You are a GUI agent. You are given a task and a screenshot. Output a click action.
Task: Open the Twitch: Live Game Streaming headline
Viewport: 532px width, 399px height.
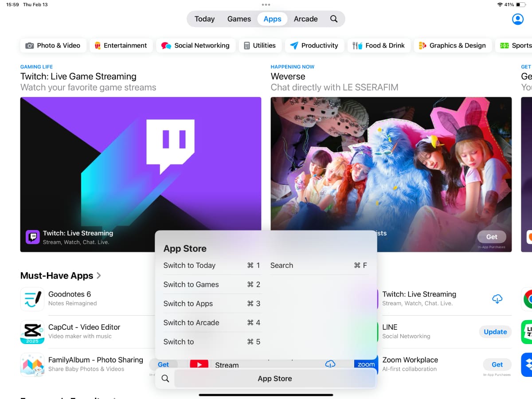[78, 76]
